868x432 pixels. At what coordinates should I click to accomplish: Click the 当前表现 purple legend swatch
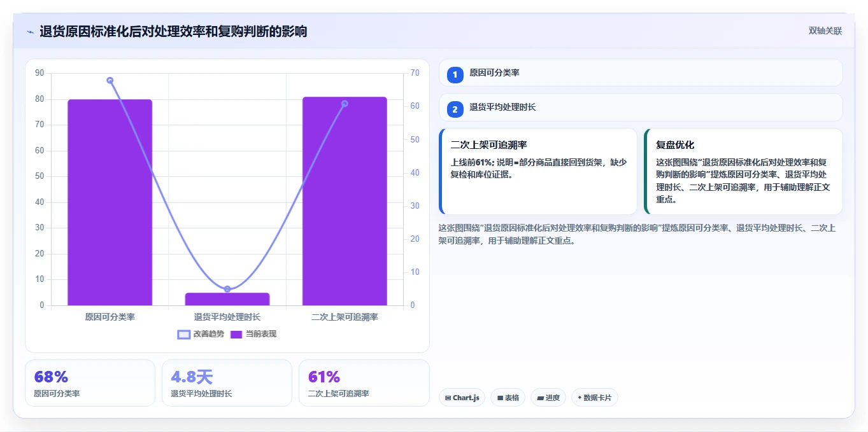click(x=236, y=334)
